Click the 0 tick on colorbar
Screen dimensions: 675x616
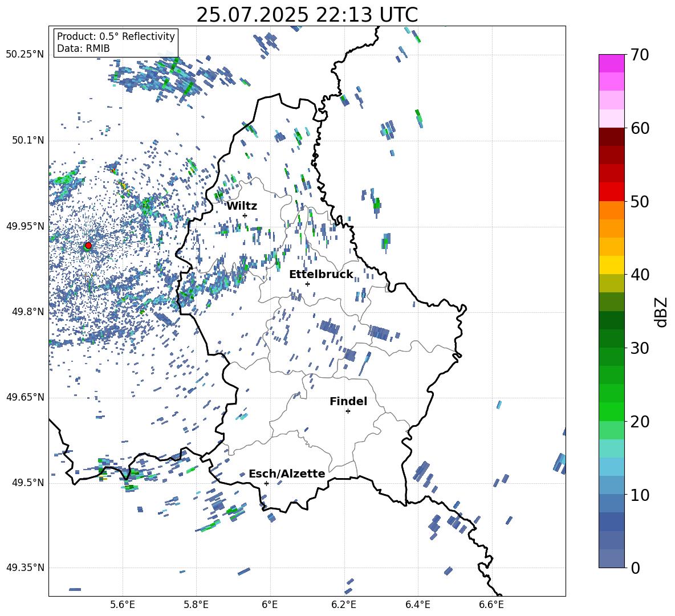[635, 568]
